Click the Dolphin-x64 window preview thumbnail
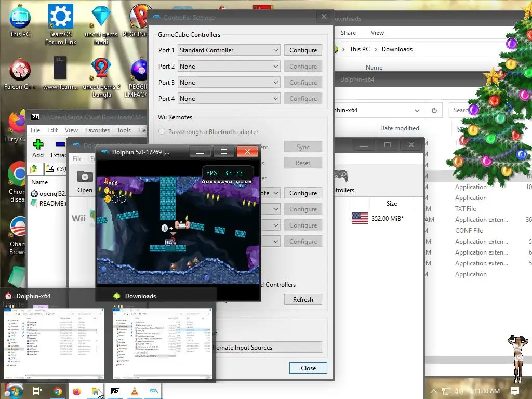The image size is (532, 399). point(54,343)
